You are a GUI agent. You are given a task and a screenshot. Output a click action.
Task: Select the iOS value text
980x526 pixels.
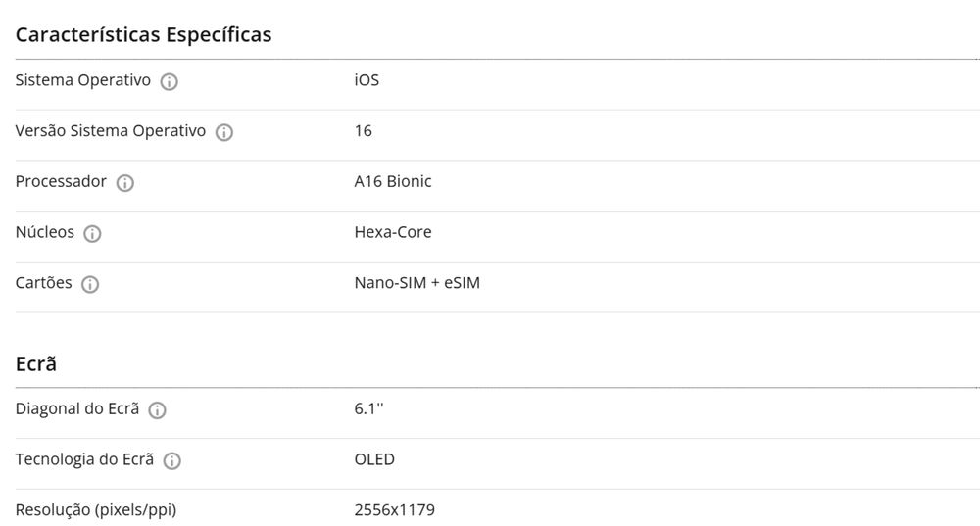point(367,80)
